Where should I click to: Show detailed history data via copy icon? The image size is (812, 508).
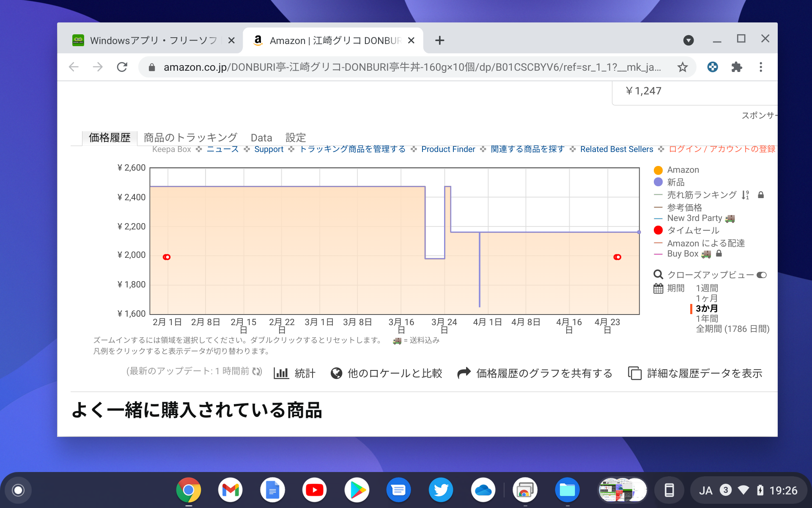(x=635, y=373)
